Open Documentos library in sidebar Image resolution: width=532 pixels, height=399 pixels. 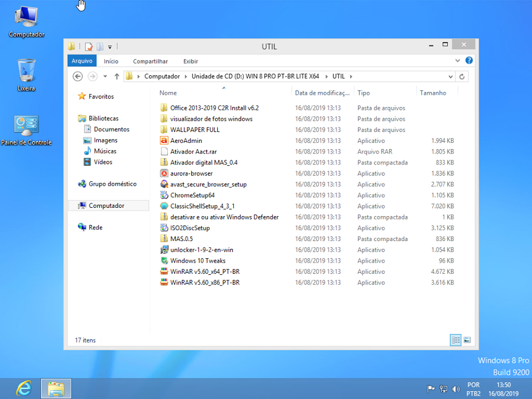[106, 129]
